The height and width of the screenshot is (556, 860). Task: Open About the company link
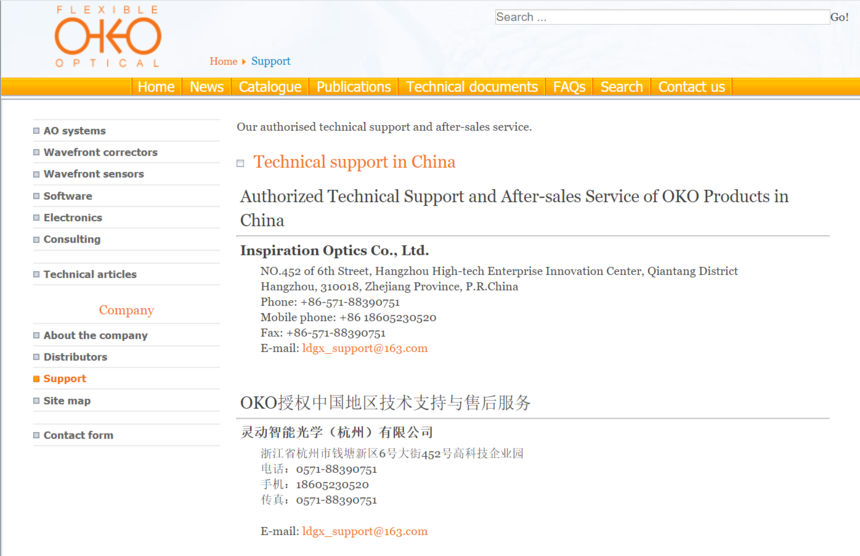(95, 335)
